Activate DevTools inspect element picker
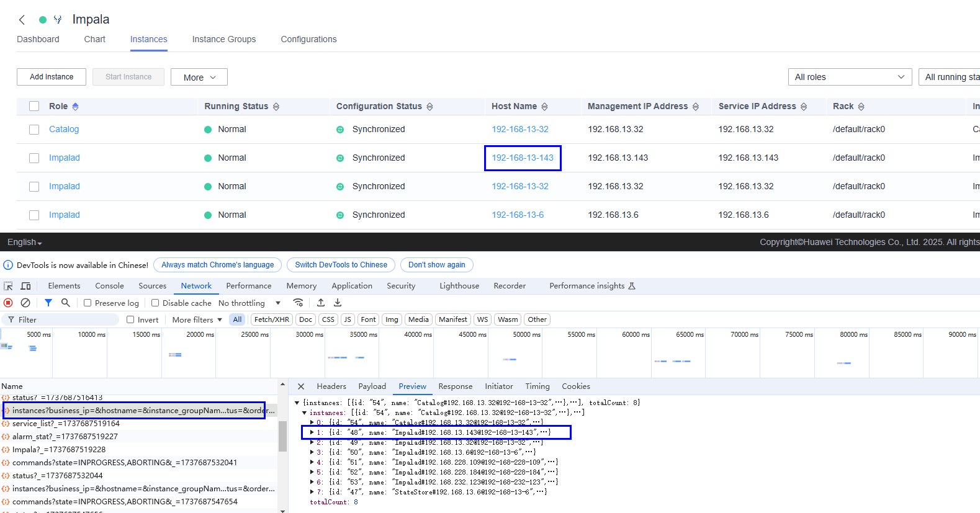980x513 pixels. pyautogui.click(x=8, y=286)
